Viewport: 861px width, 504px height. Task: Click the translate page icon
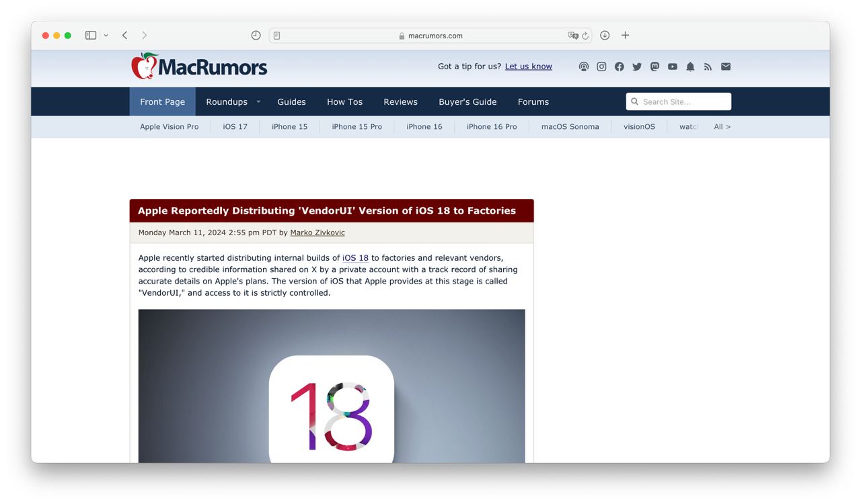tap(572, 36)
